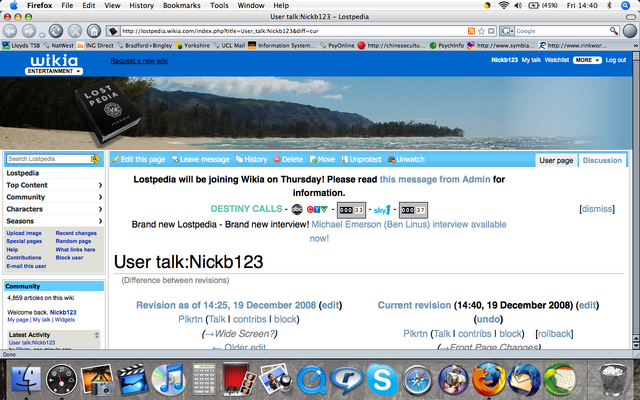The width and height of the screenshot is (640, 400).
Task: Click Unwatch in the page toolbar
Action: click(x=406, y=159)
